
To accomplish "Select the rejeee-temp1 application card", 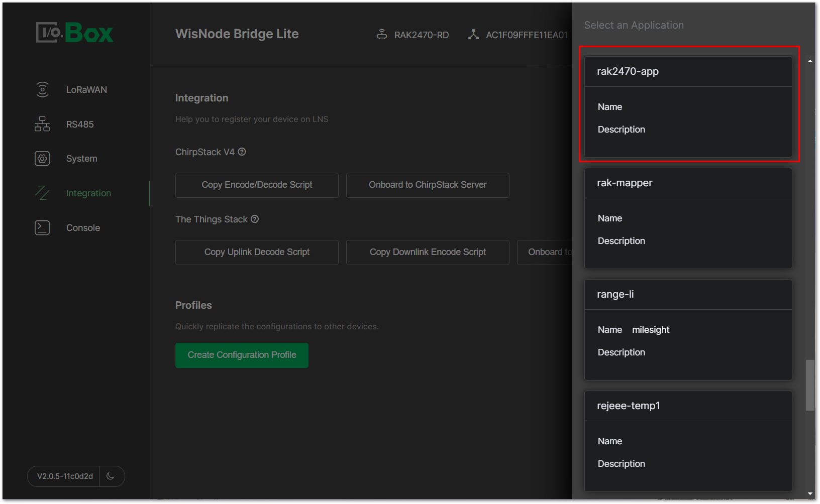I will coord(688,441).
